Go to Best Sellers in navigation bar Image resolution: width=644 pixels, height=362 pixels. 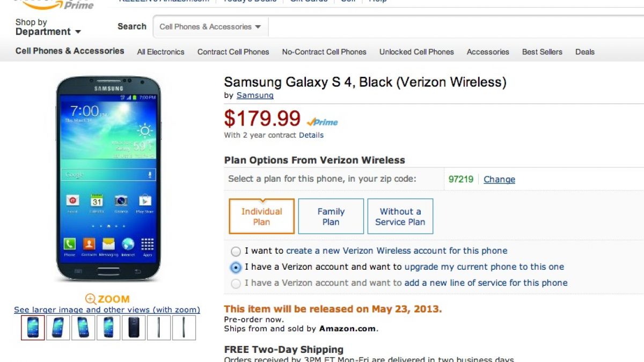542,52
